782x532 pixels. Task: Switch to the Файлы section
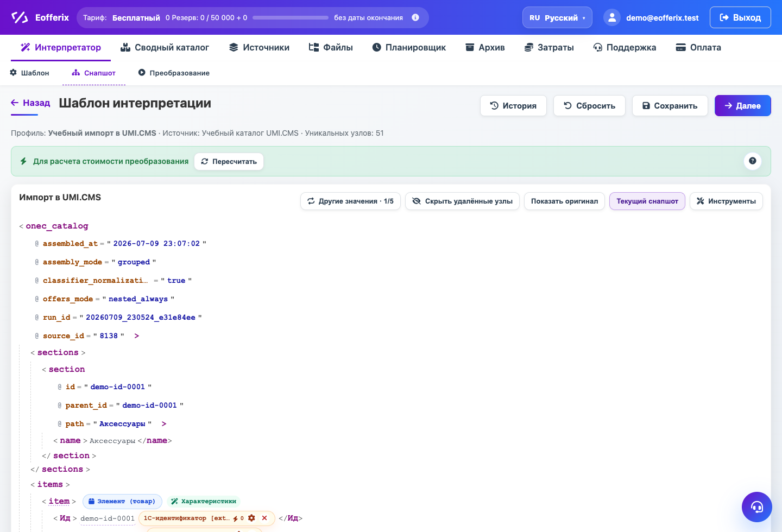(331, 47)
